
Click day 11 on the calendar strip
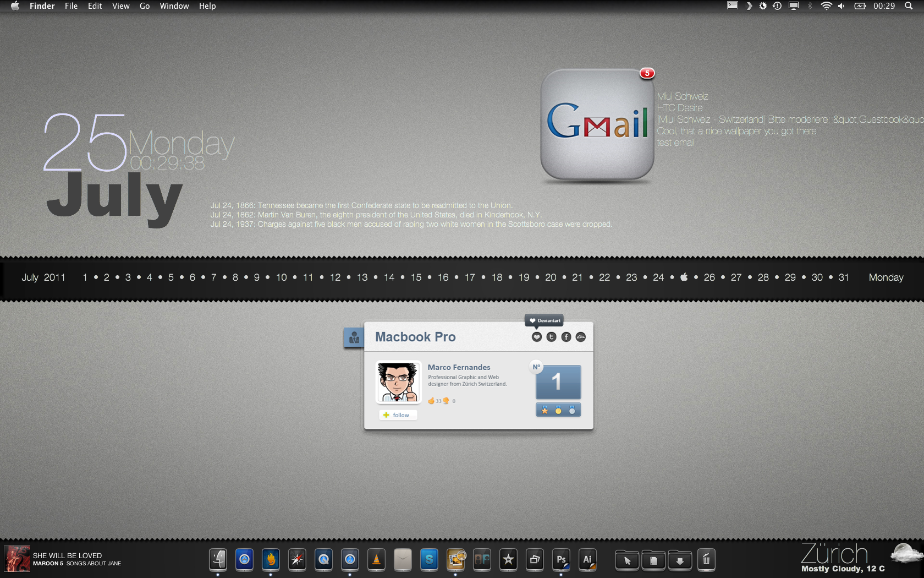(308, 277)
